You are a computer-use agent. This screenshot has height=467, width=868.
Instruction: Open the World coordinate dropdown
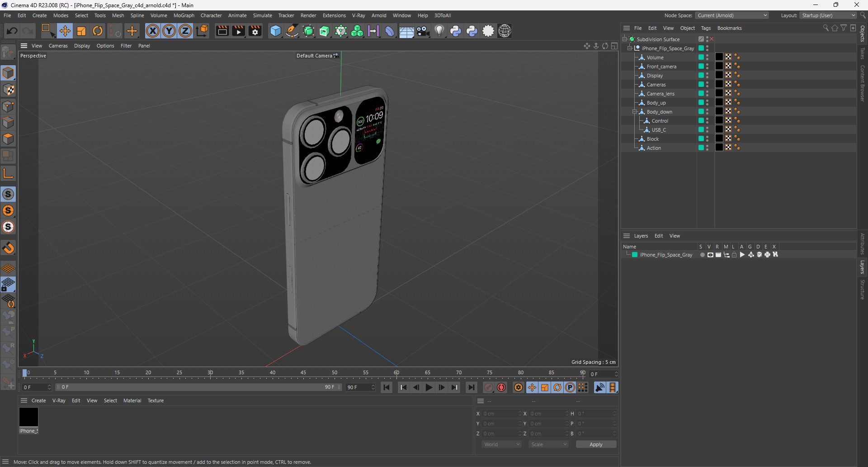click(x=501, y=444)
